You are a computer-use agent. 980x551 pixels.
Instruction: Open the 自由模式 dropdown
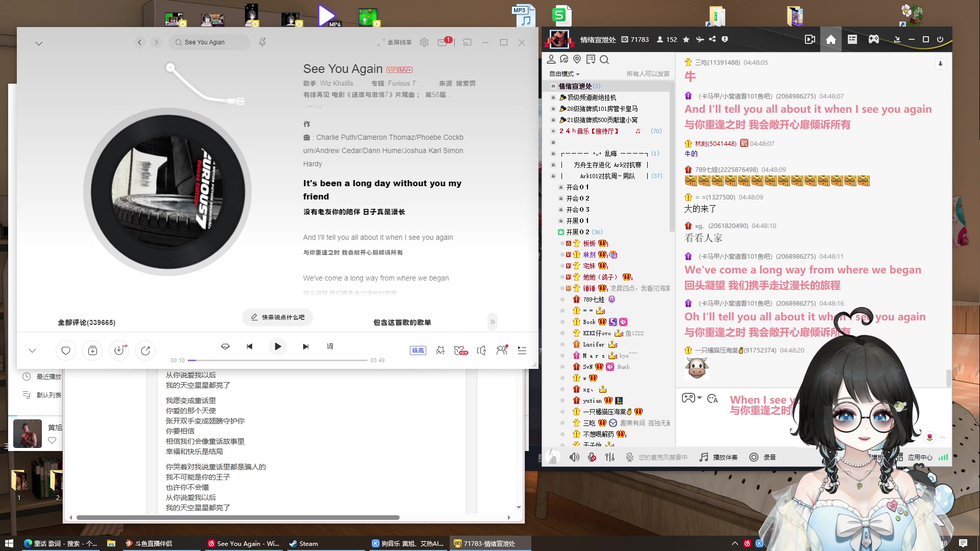click(x=563, y=73)
